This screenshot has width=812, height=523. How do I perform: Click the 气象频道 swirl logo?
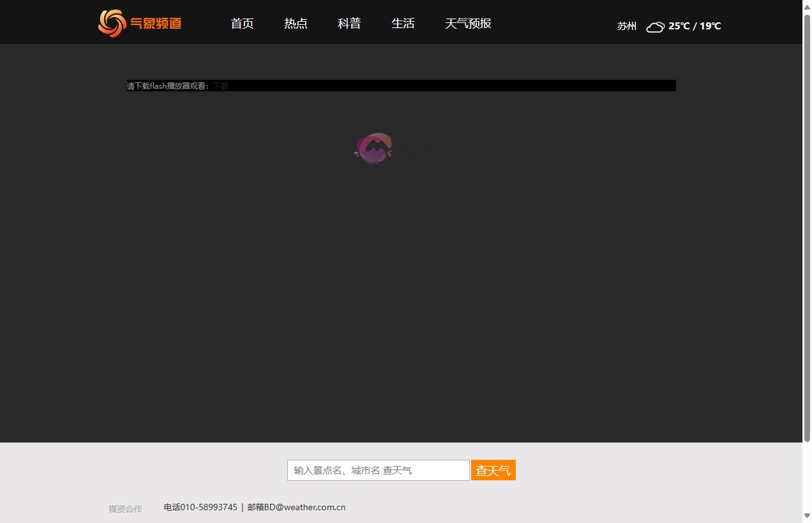pyautogui.click(x=112, y=24)
